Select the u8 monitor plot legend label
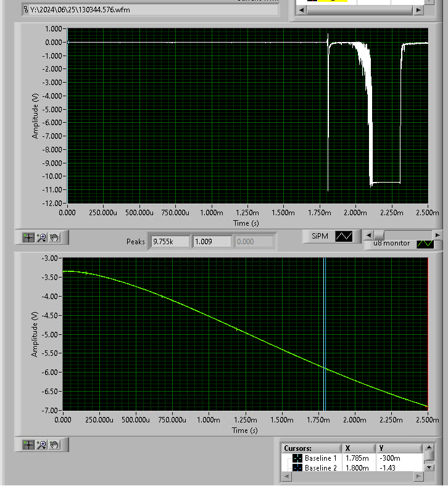Viewport: 448px width, 486px height. click(x=392, y=244)
